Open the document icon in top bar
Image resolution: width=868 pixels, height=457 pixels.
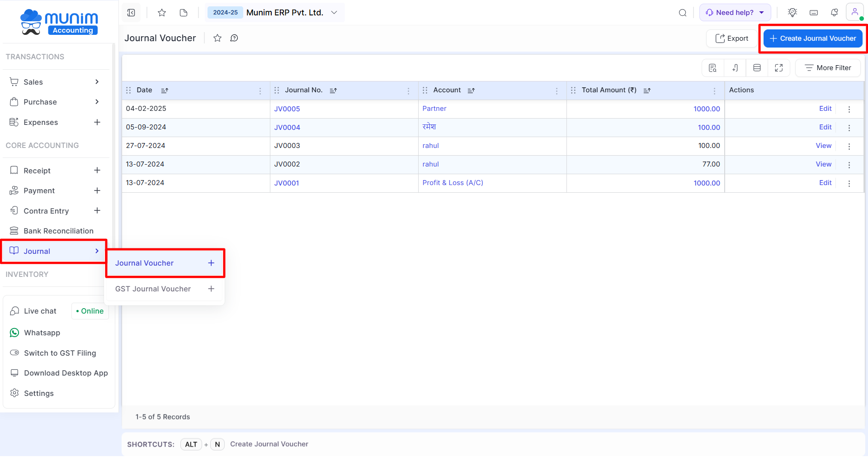(184, 13)
